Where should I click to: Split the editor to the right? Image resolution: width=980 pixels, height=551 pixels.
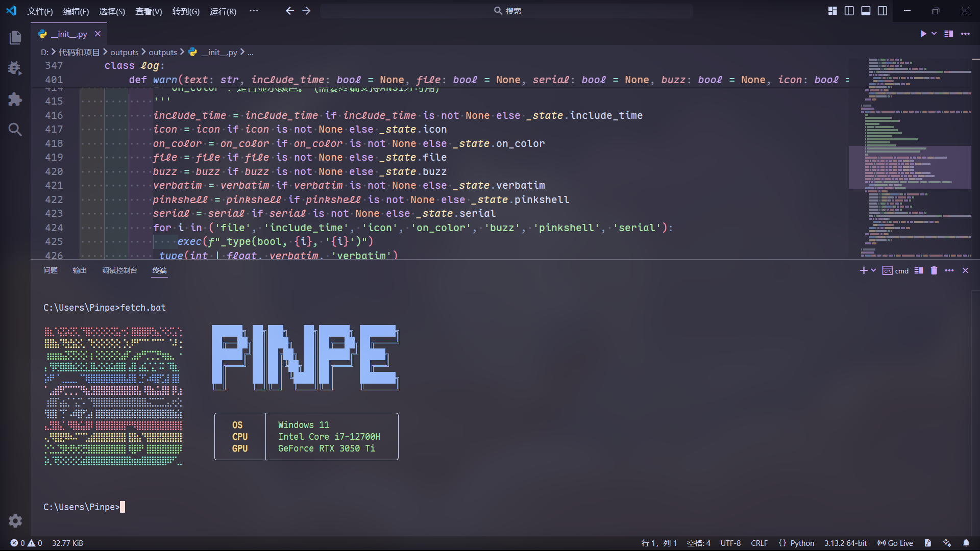(949, 34)
